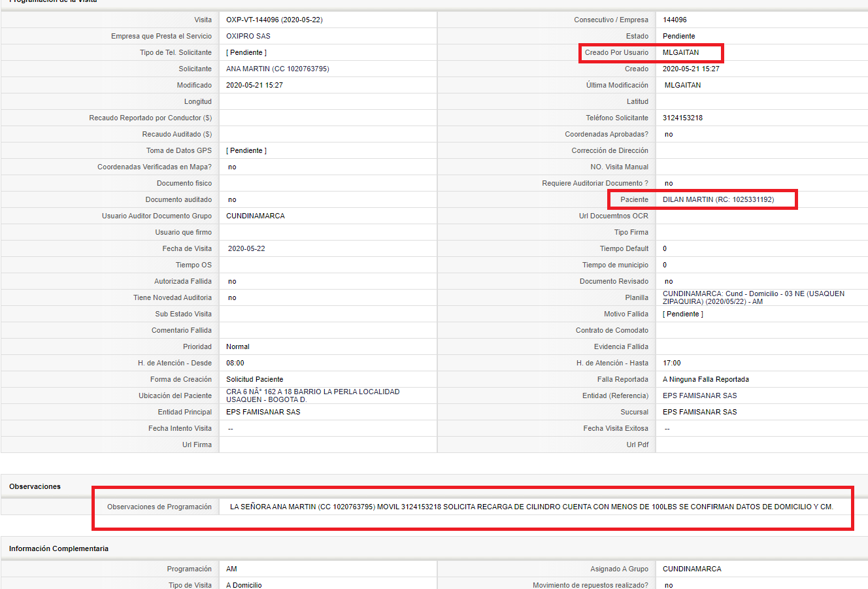Viewport: 868px width, 589px height.
Task: Click the Estado value Pendiente
Action: point(679,36)
